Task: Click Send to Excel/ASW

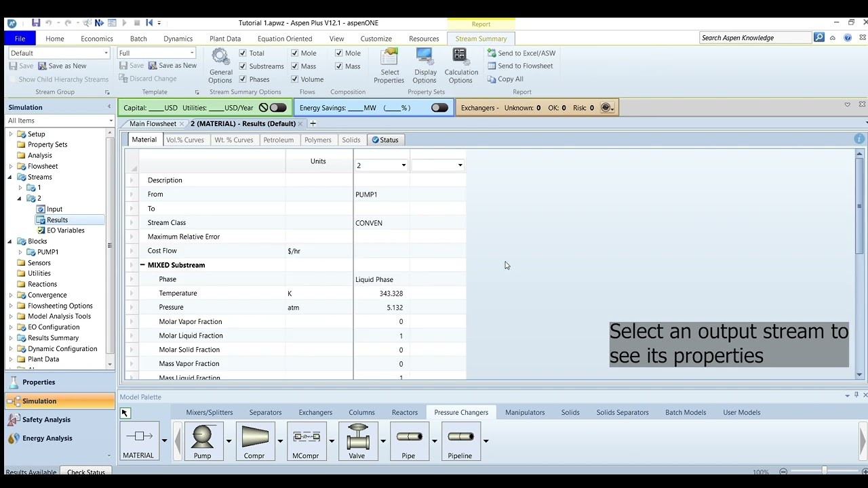Action: pyautogui.click(x=521, y=53)
